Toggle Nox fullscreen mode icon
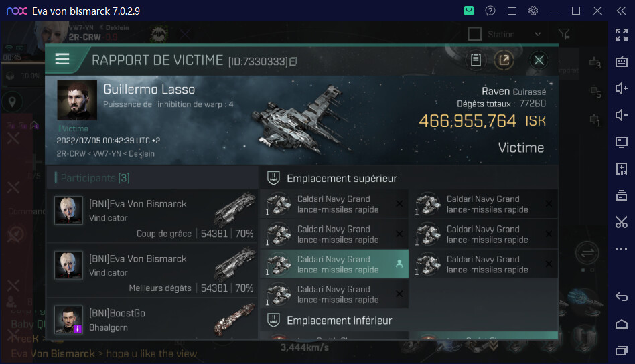635x364 pixels. click(x=621, y=35)
